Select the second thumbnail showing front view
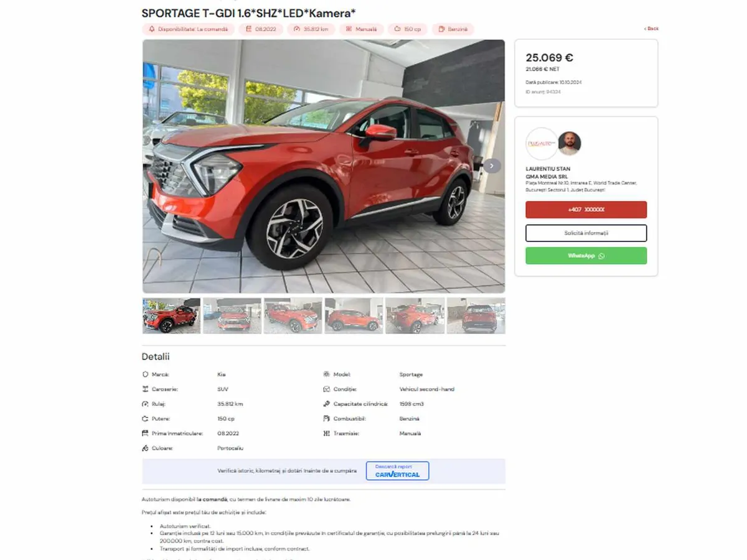This screenshot has width=747, height=560. [x=232, y=316]
